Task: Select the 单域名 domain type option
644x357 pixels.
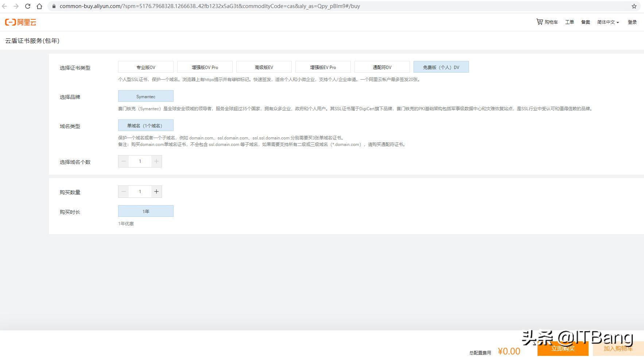Action: click(146, 125)
